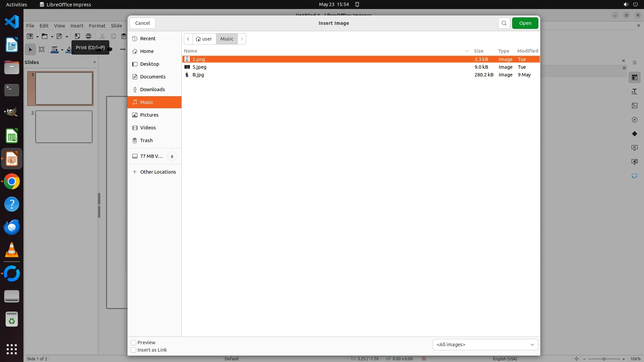Open Thunderbird from the dock
644x362 pixels.
[12, 227]
